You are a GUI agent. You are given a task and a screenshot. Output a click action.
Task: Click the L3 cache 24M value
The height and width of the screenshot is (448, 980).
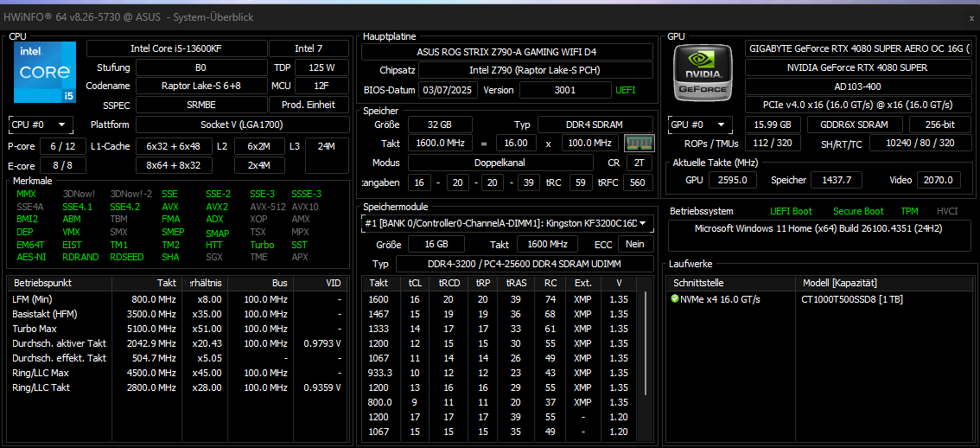327,156
